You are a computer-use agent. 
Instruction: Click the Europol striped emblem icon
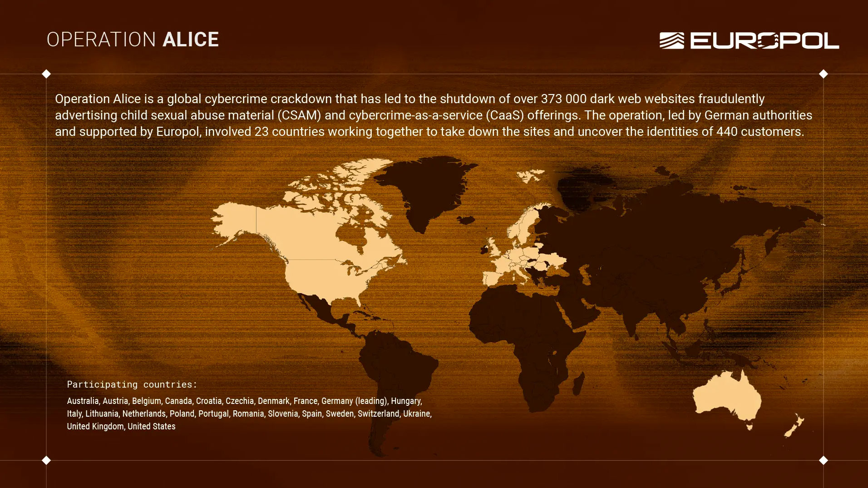pos(671,40)
